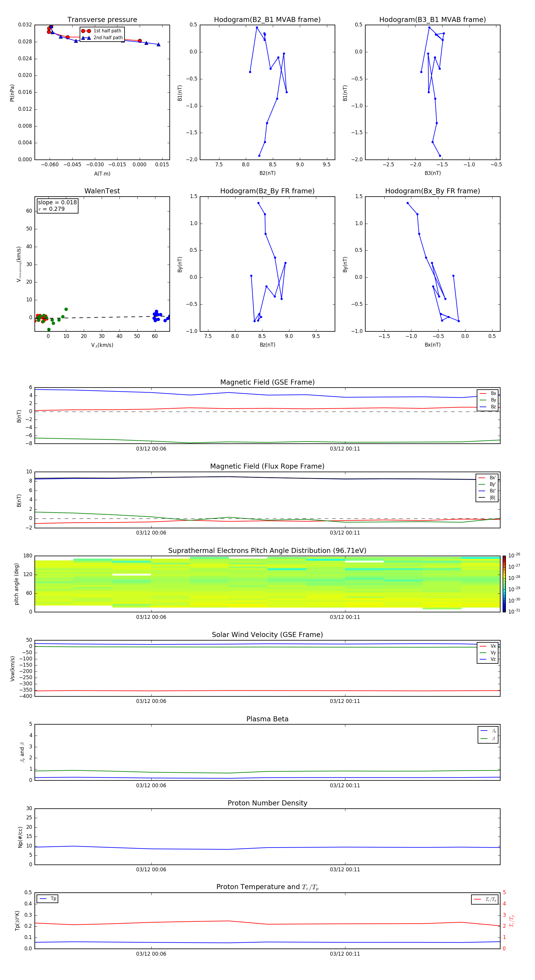Click the '10^-31' colorbar tick label

pyautogui.click(x=514, y=611)
